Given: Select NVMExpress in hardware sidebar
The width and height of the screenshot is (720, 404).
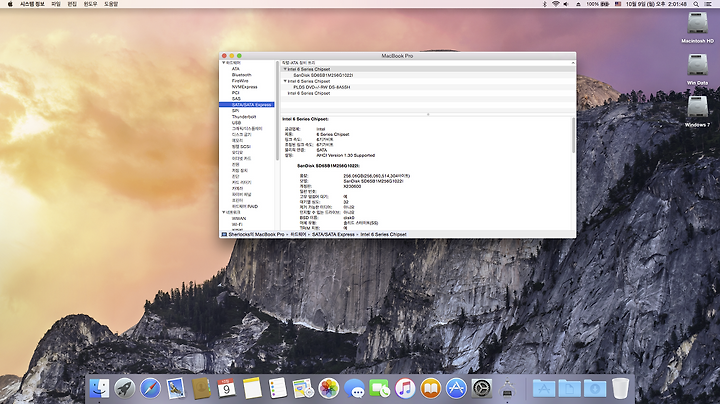Looking at the screenshot, I should (244, 86).
